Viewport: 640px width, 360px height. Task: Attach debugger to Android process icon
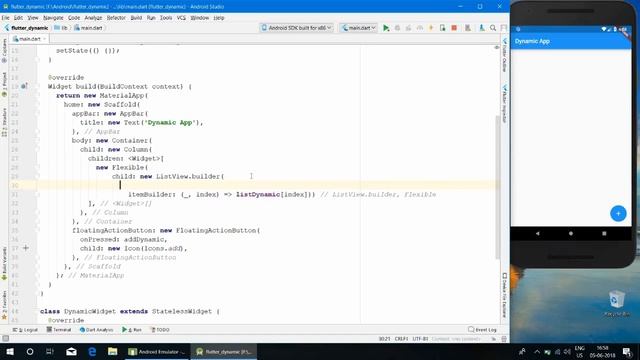(x=442, y=28)
